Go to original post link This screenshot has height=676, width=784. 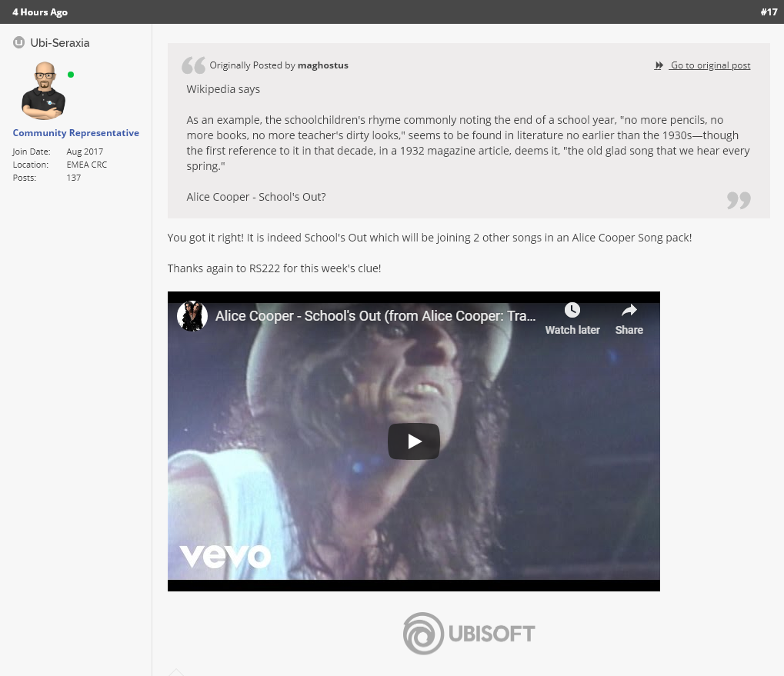(x=710, y=65)
